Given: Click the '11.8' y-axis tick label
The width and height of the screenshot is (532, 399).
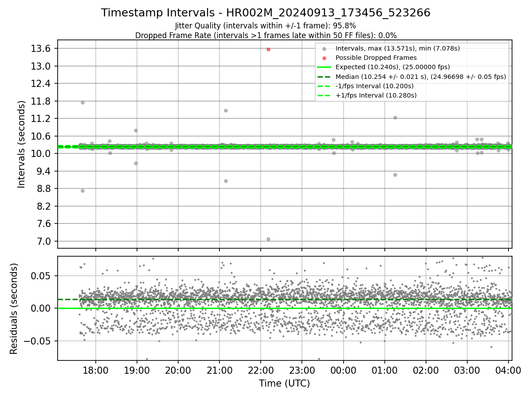Looking at the screenshot, I should pyautogui.click(x=41, y=101).
